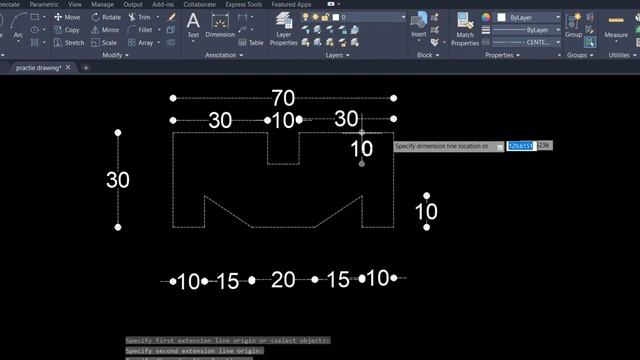Viewport: 640px width, 360px height.
Task: Expand the Groups panel
Action: tap(580, 55)
